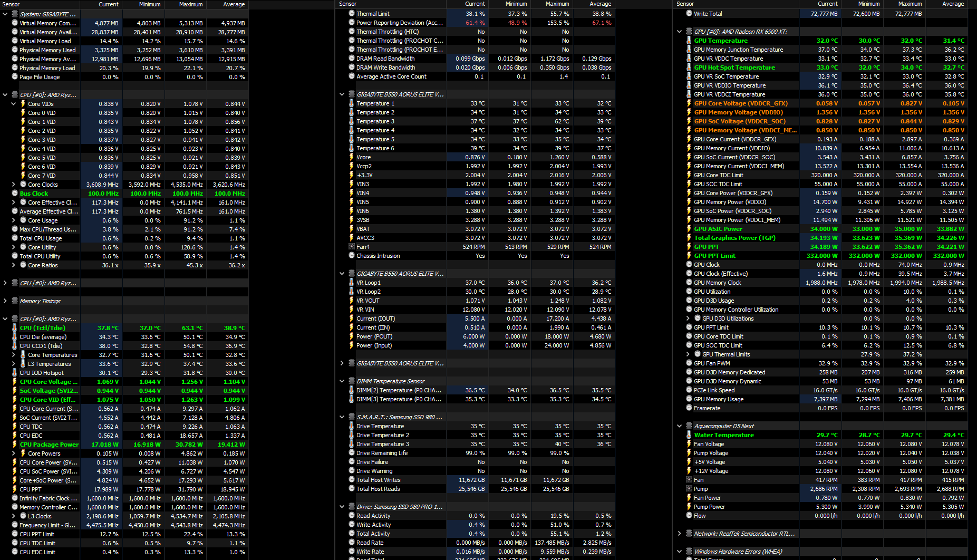Collapse the DIMM Temperature Sensor group
The image size is (977, 560).
pos(342,381)
